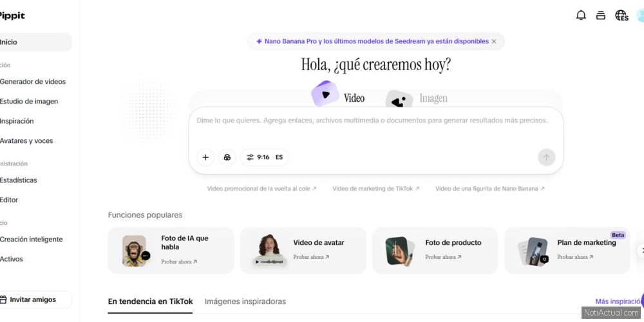Click the Imagen tab icon
Viewport: 644px width, 322px height.
click(399, 99)
